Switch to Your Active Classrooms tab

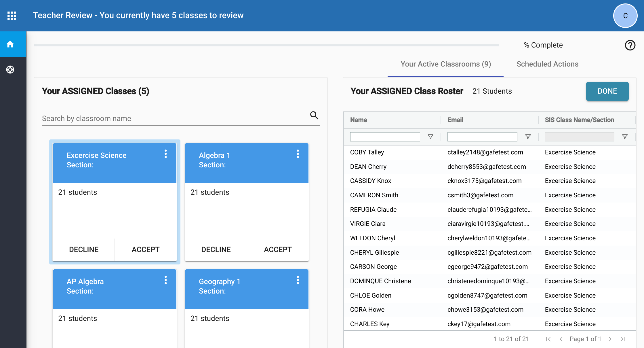coord(446,64)
